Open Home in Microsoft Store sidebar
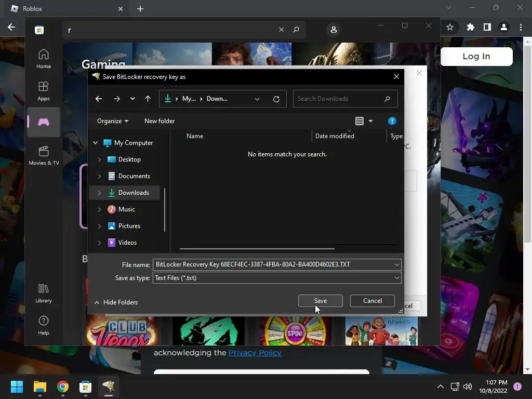 44,59
